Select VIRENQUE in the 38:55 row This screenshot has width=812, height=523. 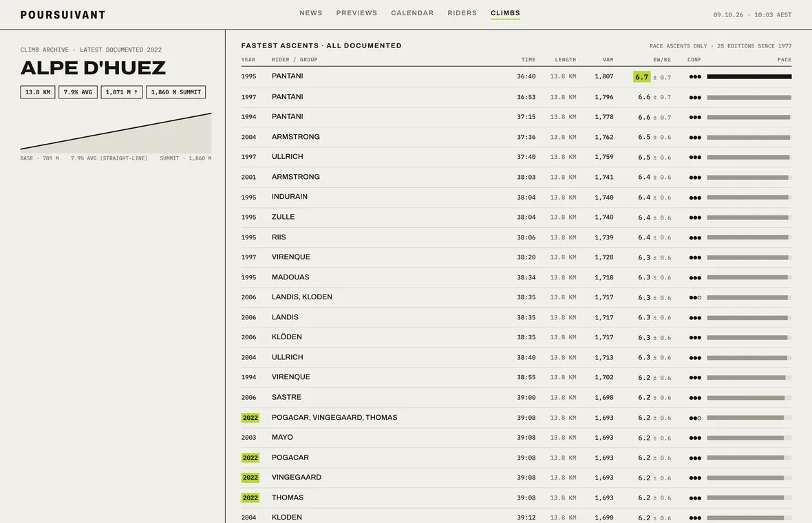pyautogui.click(x=291, y=377)
